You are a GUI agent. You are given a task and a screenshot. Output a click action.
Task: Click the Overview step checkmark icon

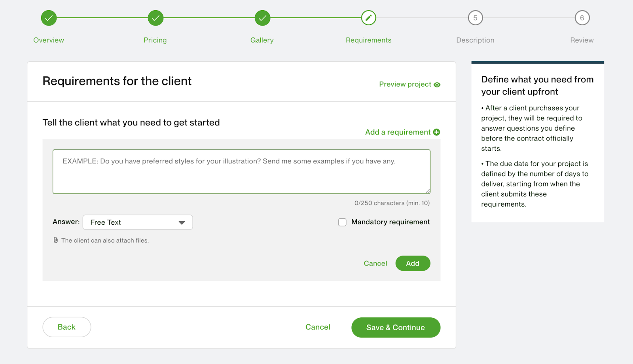click(49, 18)
